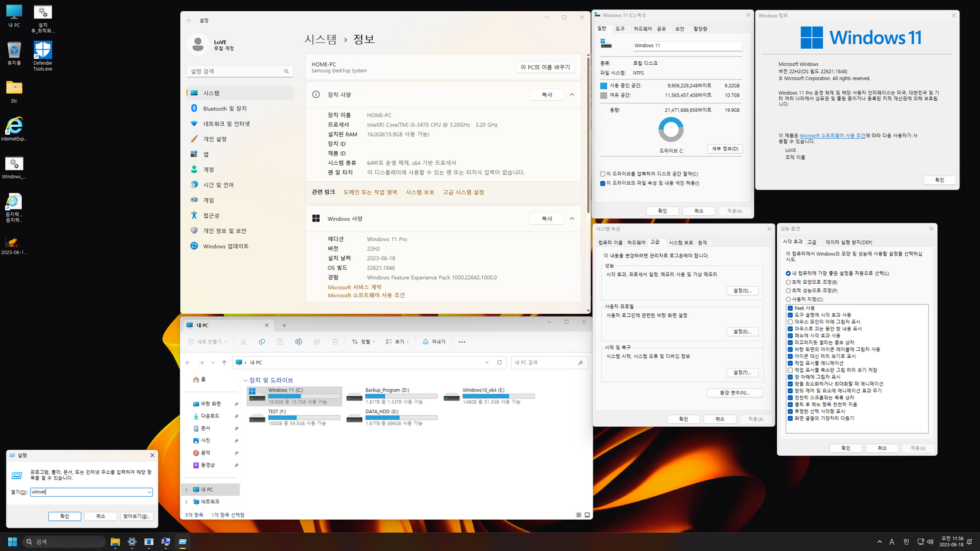This screenshot has width=980, height=551.
Task: Click the Share icon in Explorer toolbar
Action: (317, 341)
